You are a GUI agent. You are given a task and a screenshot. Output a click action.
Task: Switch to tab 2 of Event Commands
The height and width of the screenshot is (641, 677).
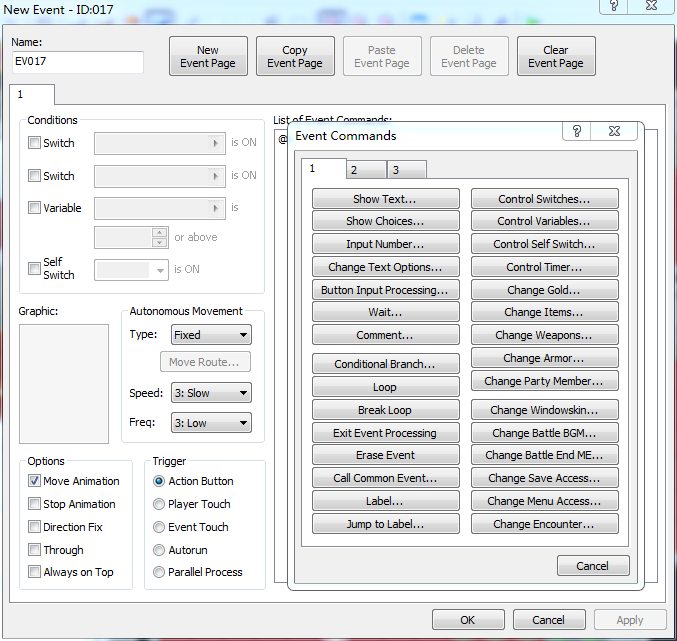(366, 170)
